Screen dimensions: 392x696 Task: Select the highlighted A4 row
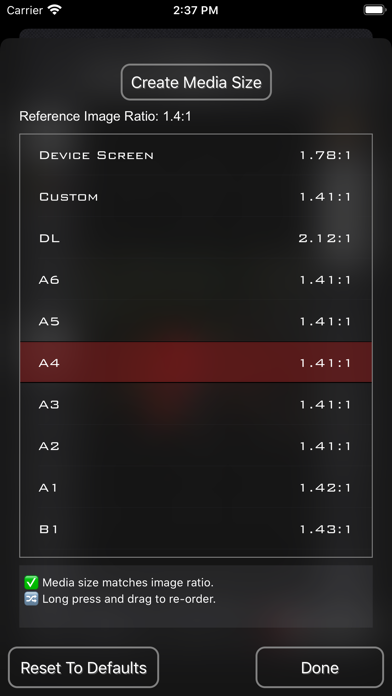pos(196,363)
